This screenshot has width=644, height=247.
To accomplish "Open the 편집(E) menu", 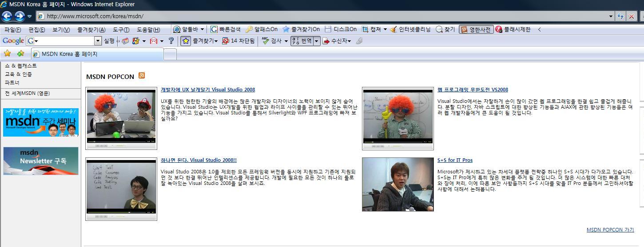I will coord(36,30).
